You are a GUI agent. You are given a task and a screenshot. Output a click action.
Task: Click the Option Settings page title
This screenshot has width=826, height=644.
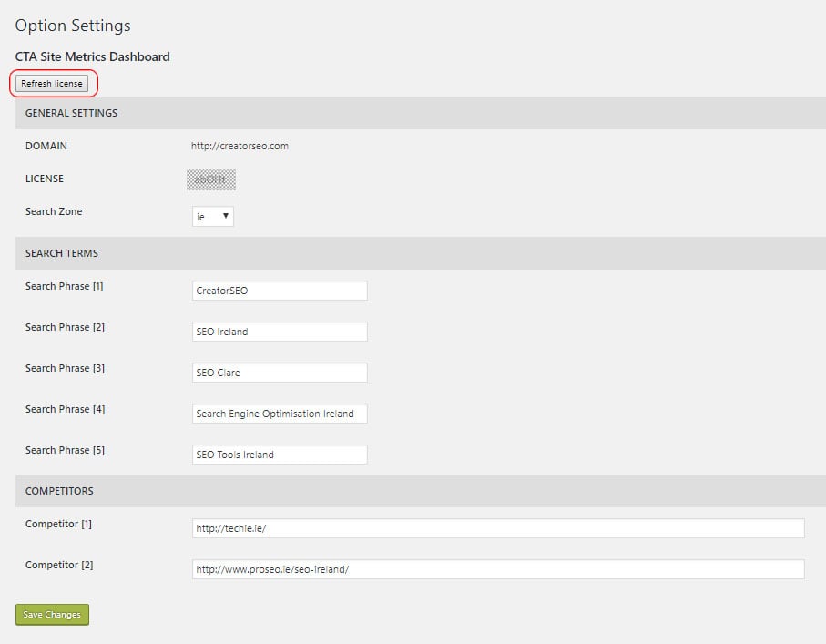point(72,26)
